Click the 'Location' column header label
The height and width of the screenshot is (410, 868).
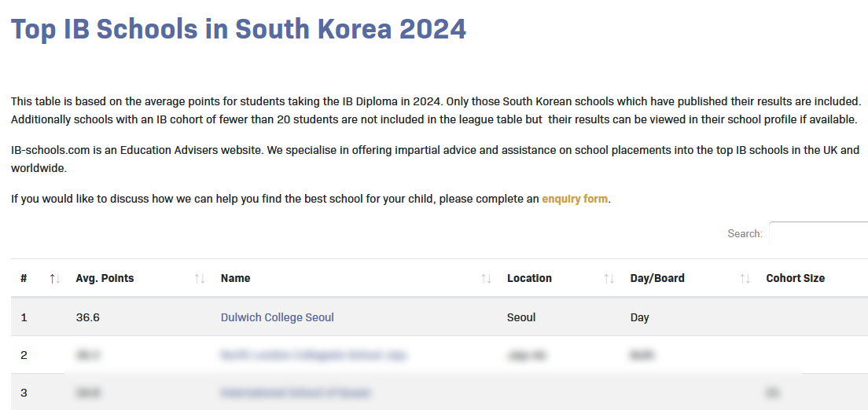point(529,278)
